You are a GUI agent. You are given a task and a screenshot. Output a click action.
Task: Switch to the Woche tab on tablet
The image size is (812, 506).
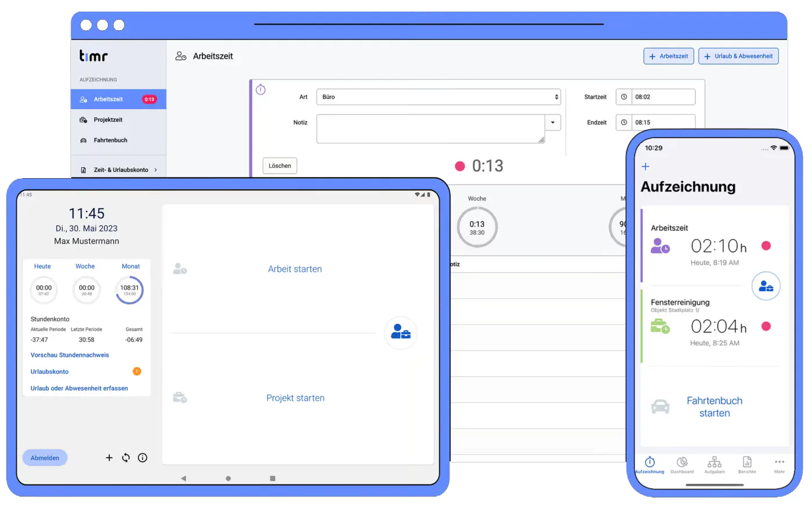tap(85, 266)
